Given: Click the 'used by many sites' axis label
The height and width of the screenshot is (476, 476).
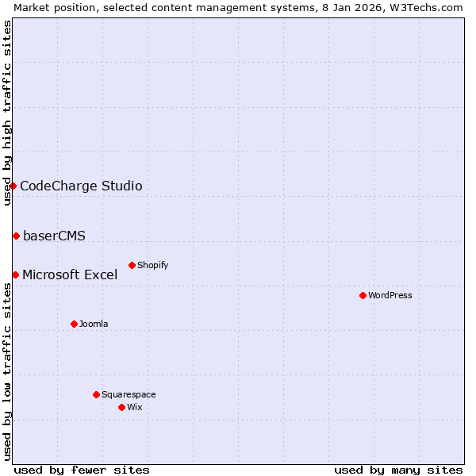Looking at the screenshot, I should 398,470.
